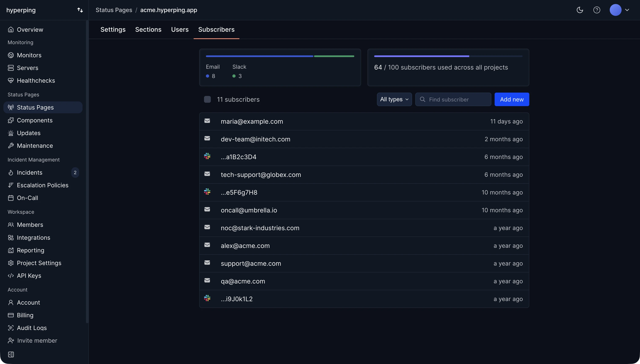Click the Healthchecks heart icon
640x364 pixels.
pos(11,81)
